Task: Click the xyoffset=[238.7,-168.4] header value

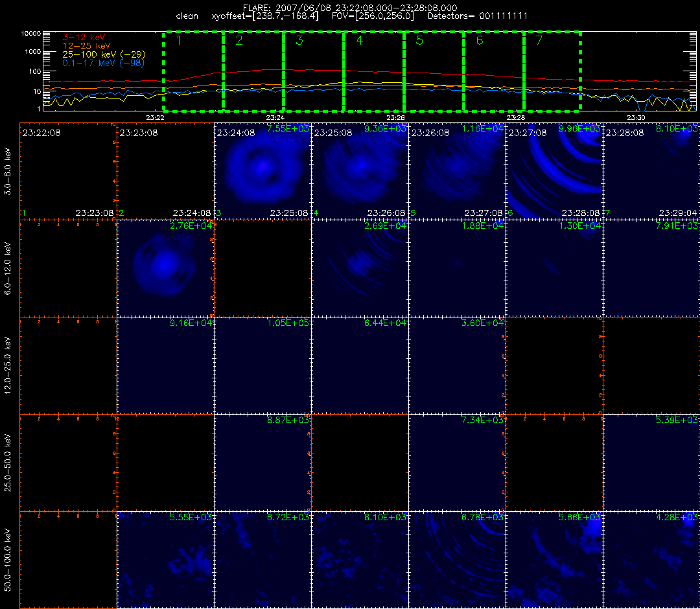Action: [265, 16]
